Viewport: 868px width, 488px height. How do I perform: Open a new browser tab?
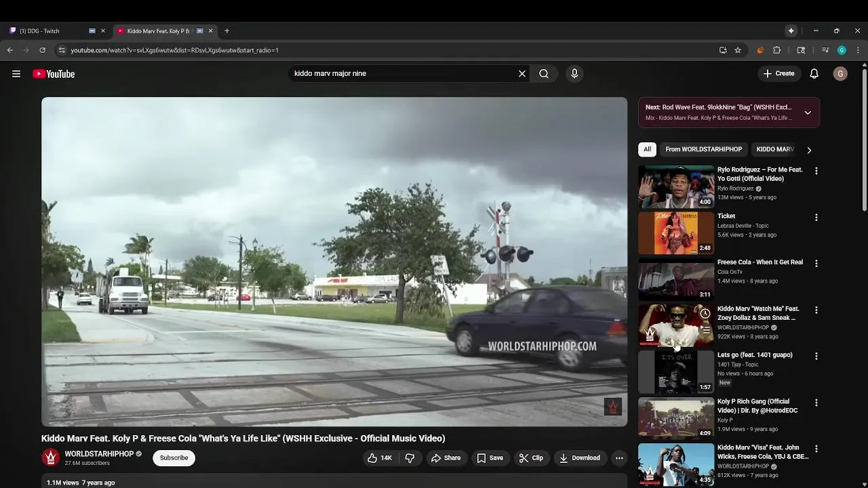(226, 30)
